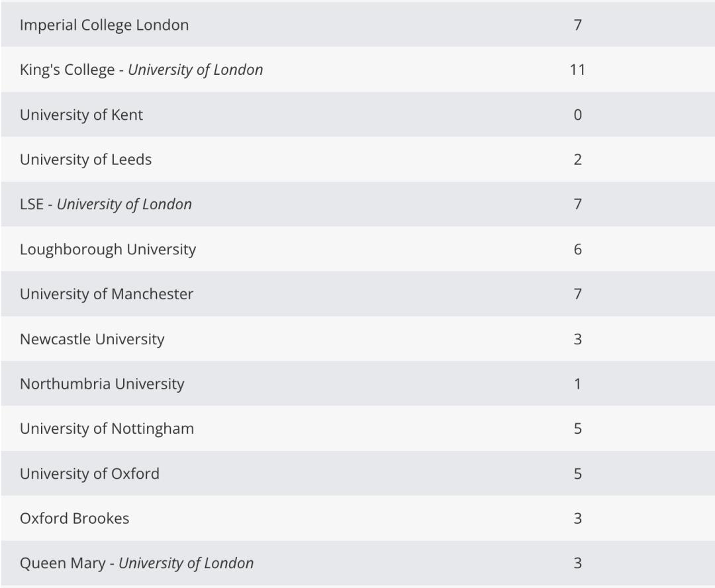The image size is (715, 588).
Task: Click the value 11 for King's College
Action: click(577, 70)
